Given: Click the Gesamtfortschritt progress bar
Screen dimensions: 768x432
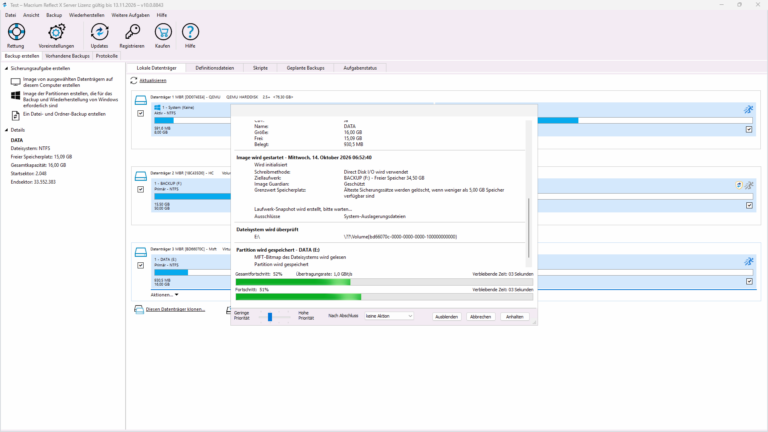Looking at the screenshot, I should tap(384, 282).
